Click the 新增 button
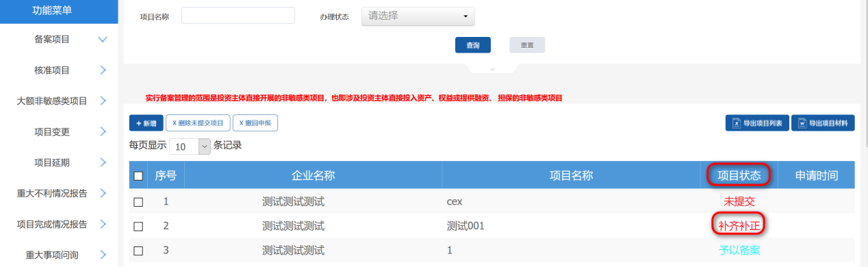Viewport: 868px width, 267px height. (146, 123)
